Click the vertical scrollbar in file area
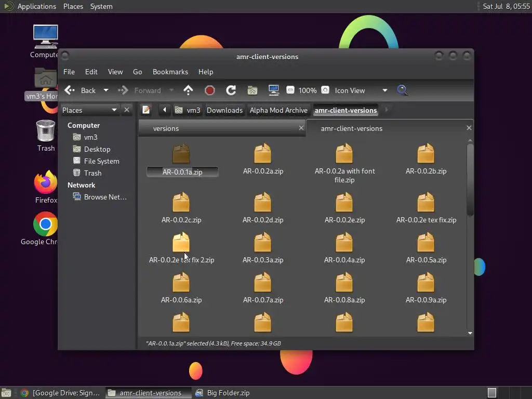The height and width of the screenshot is (399, 532). tap(470, 179)
